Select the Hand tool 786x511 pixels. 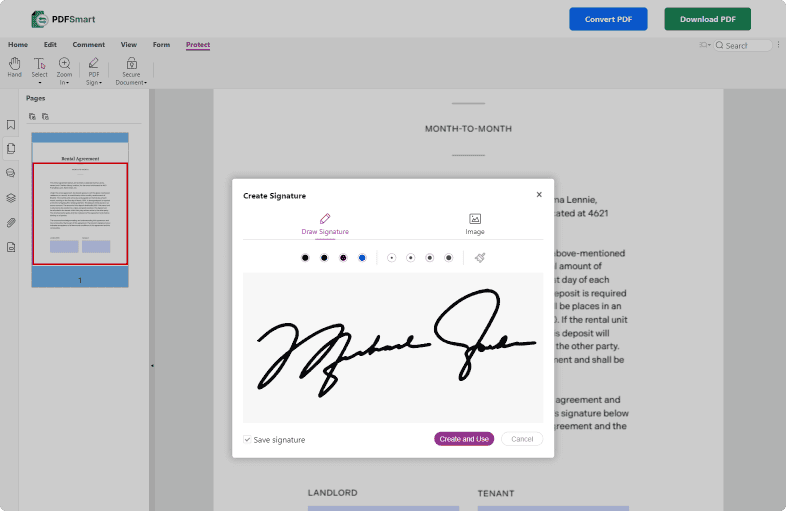point(14,67)
